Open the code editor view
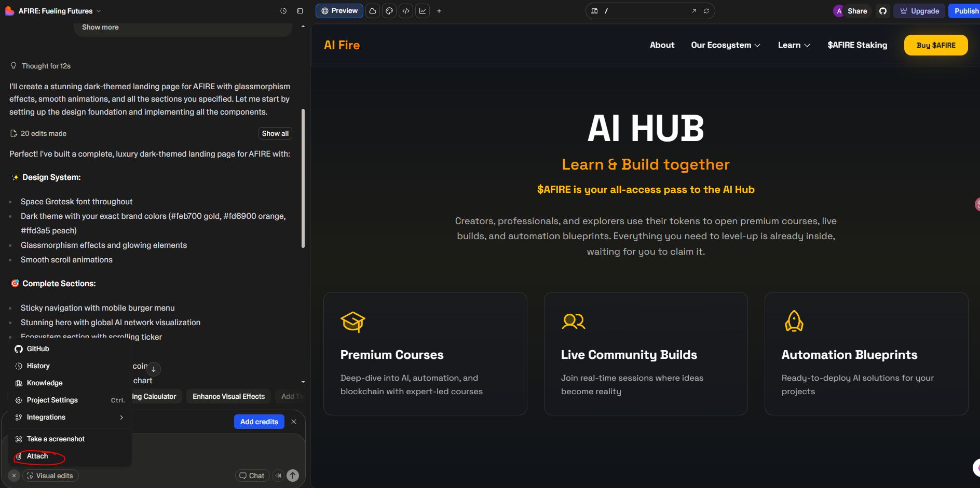The height and width of the screenshot is (488, 980). tap(406, 11)
